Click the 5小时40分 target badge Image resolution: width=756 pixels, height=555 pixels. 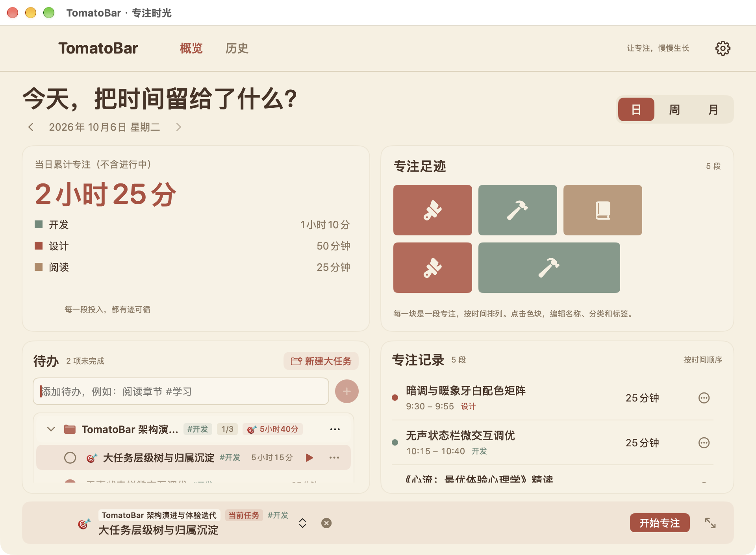coord(272,429)
